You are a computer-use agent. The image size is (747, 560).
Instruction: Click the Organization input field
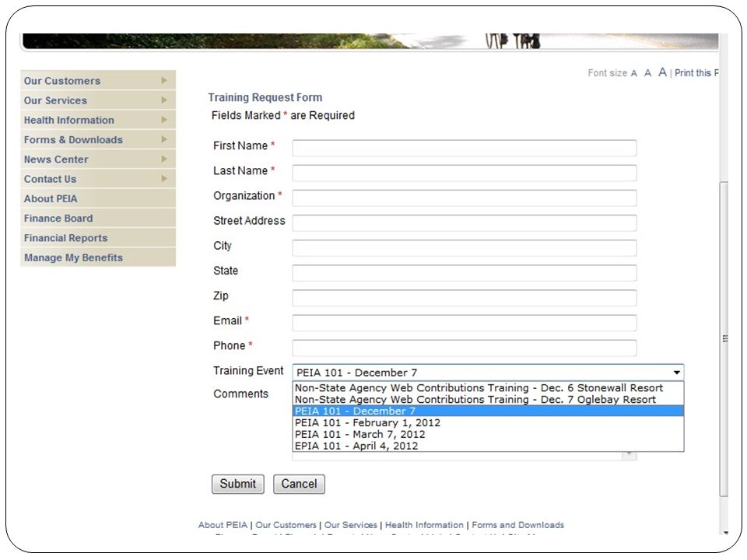465,198
